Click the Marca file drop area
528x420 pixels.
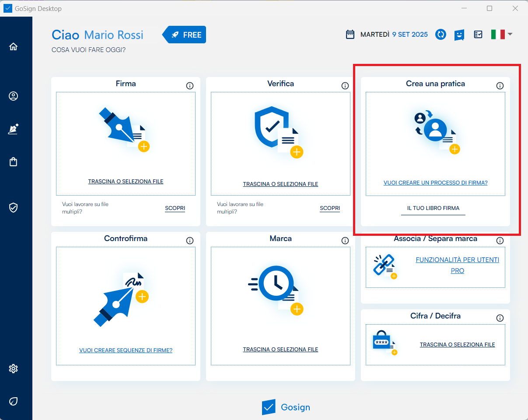280,305
